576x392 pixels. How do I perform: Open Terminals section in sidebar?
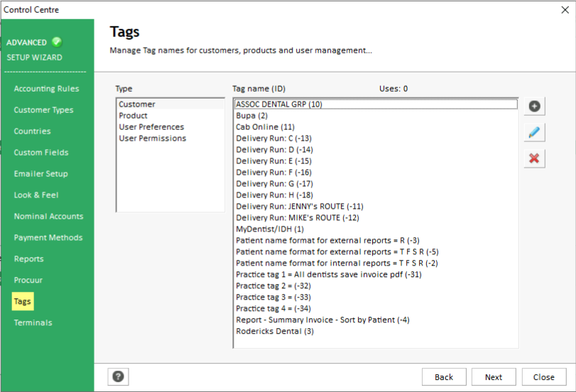tap(33, 322)
